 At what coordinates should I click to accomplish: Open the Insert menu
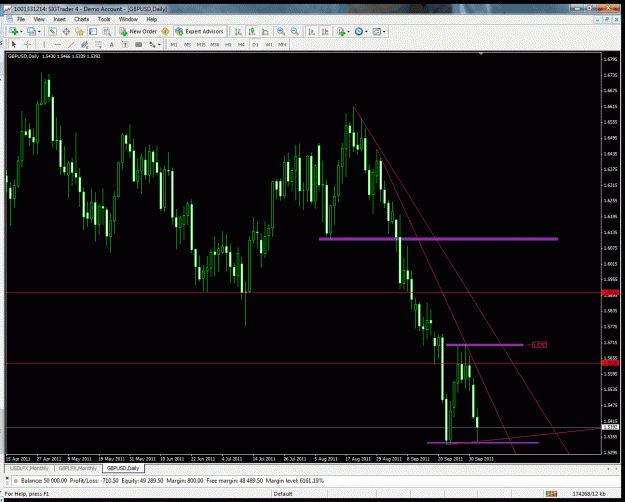59,19
